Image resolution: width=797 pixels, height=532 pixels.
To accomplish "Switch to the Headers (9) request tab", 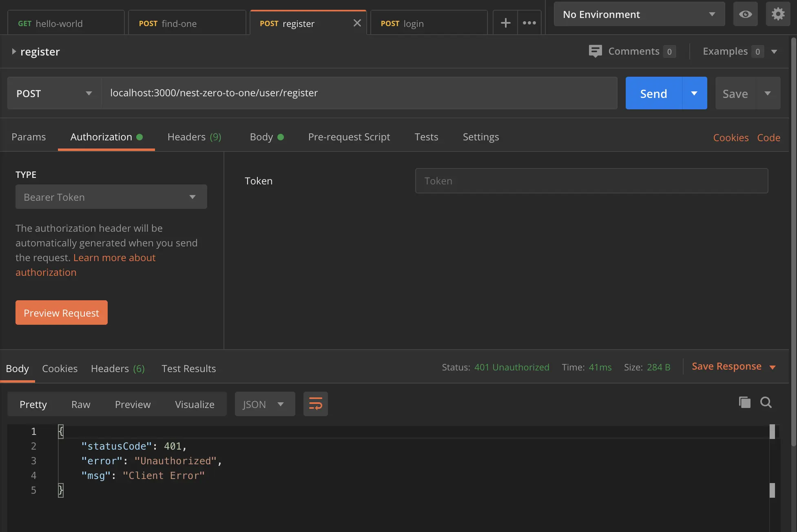I will coord(194,137).
